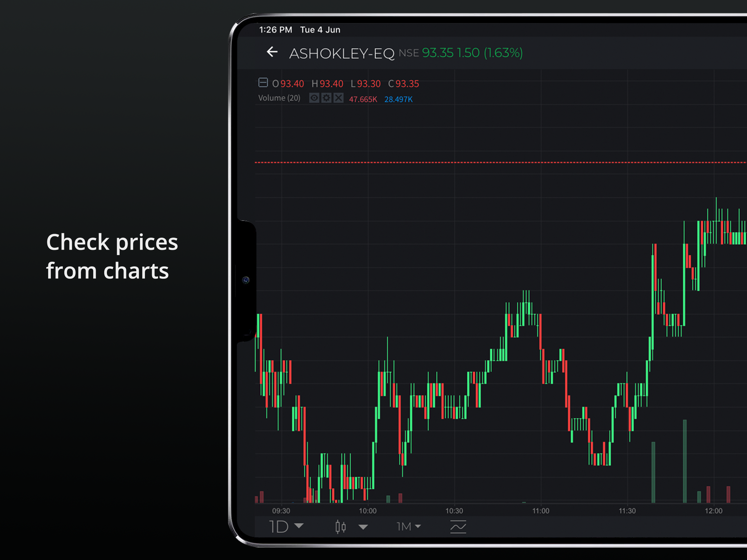Open the indicators icon in bottom bar
The height and width of the screenshot is (560, 747).
(x=458, y=527)
